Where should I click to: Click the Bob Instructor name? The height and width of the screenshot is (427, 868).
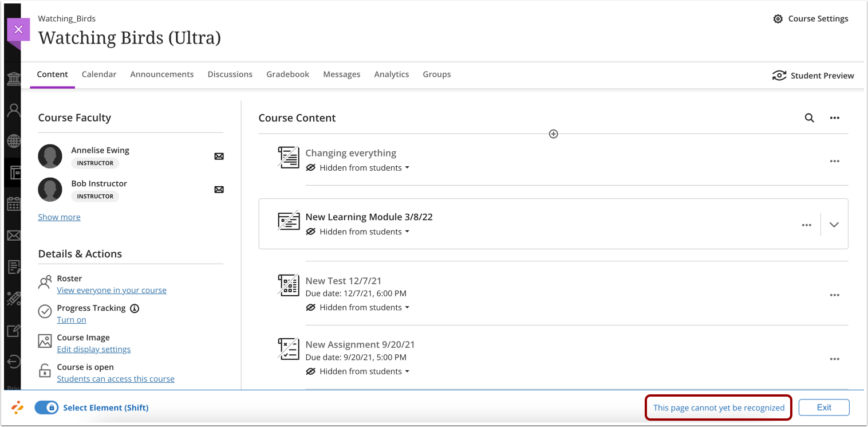(99, 183)
